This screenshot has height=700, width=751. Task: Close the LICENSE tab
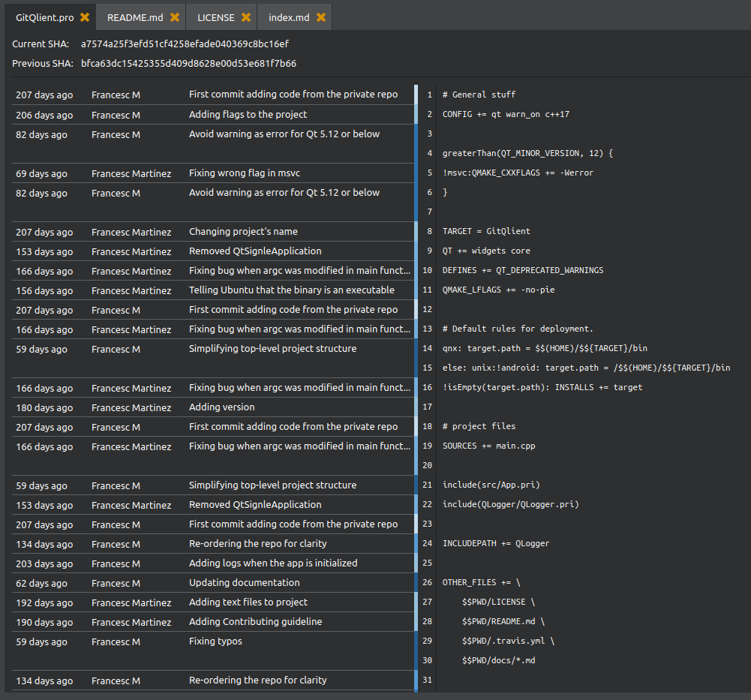(245, 17)
